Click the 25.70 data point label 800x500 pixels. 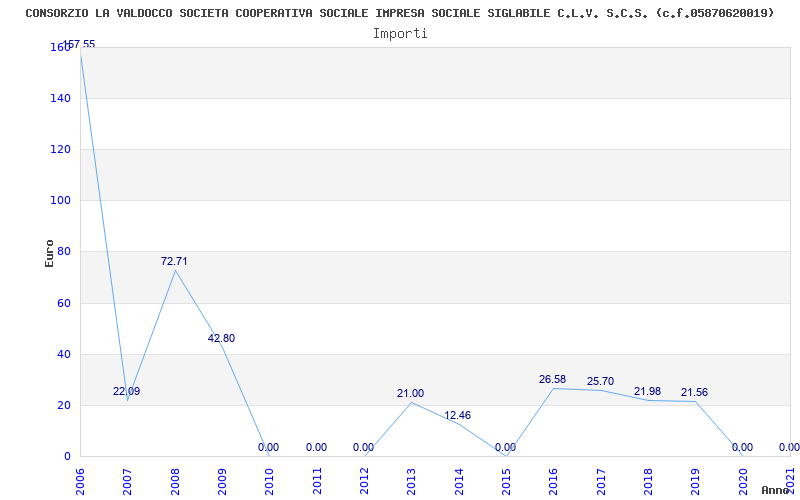(x=600, y=381)
